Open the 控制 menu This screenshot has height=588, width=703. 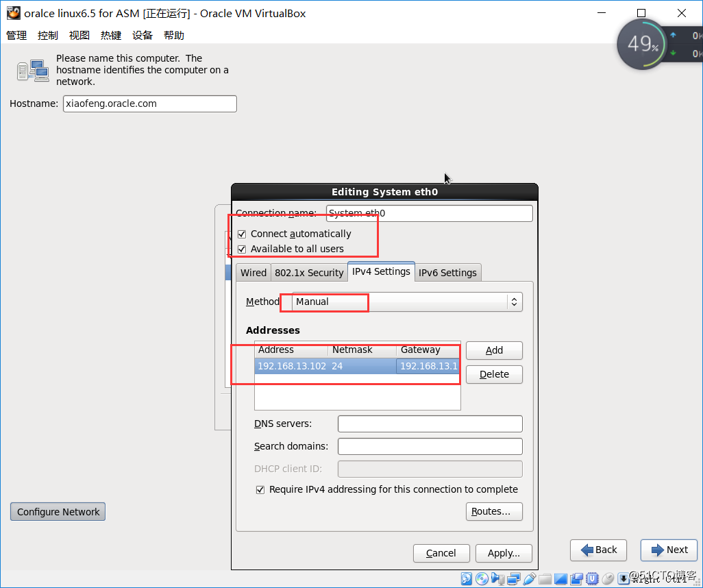tap(48, 36)
